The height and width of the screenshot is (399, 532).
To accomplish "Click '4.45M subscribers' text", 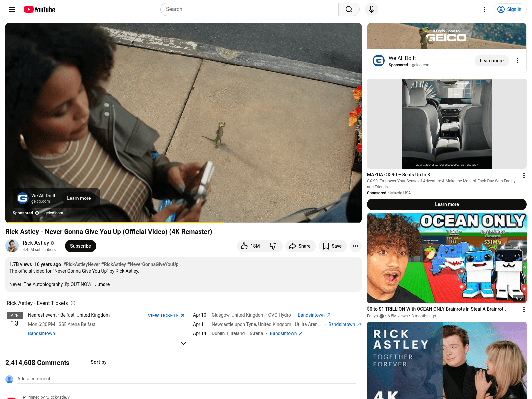I will click(39, 250).
